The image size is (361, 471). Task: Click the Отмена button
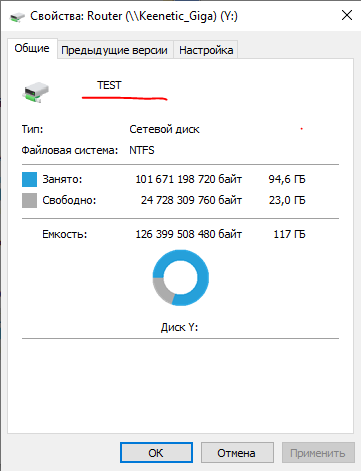coord(237,453)
